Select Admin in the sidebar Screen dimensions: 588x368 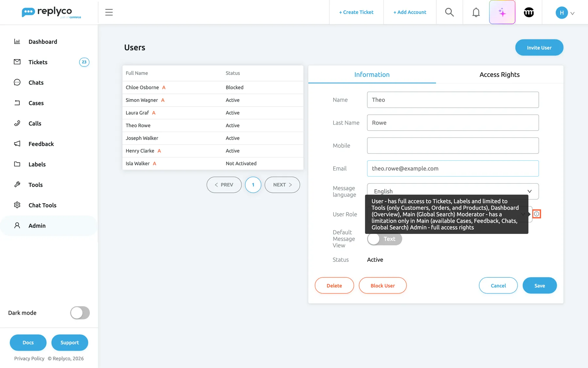tap(49, 226)
